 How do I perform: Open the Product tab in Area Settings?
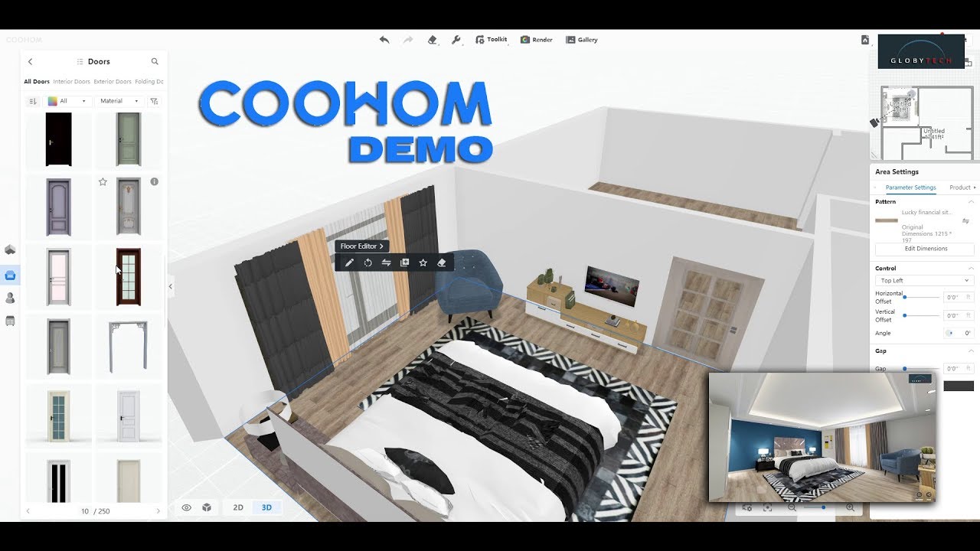coord(960,187)
